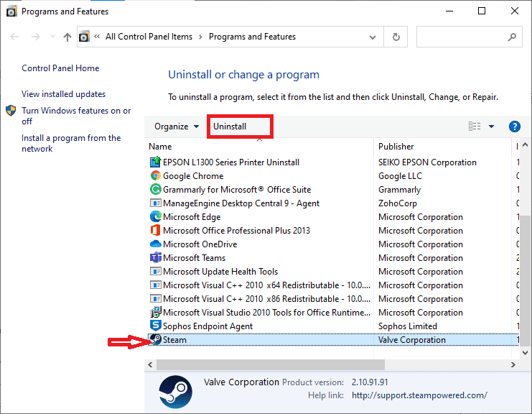Click the Sophos Endpoint Agent icon
The width and height of the screenshot is (532, 414).
coord(156,326)
